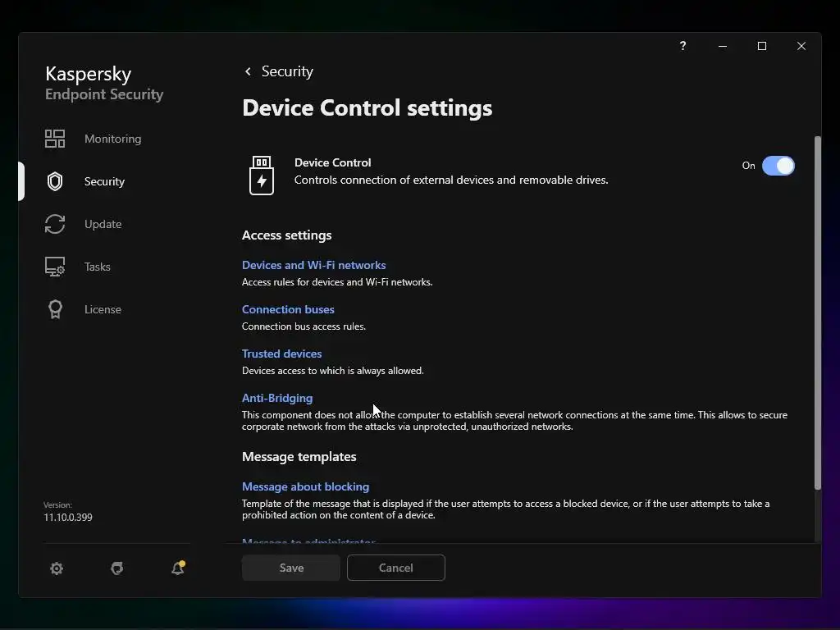Viewport: 840px width, 630px height.
Task: Maximize the Kaspersky window
Action: [762, 46]
